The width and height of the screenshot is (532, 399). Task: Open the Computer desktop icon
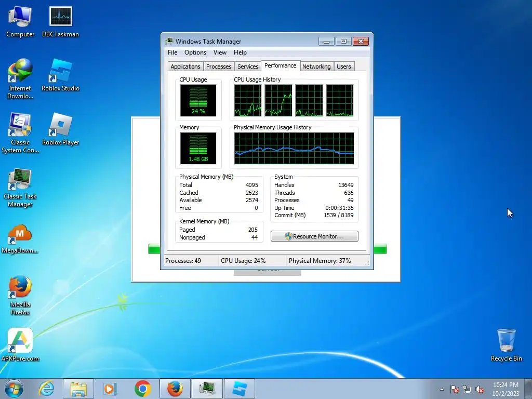(20, 21)
